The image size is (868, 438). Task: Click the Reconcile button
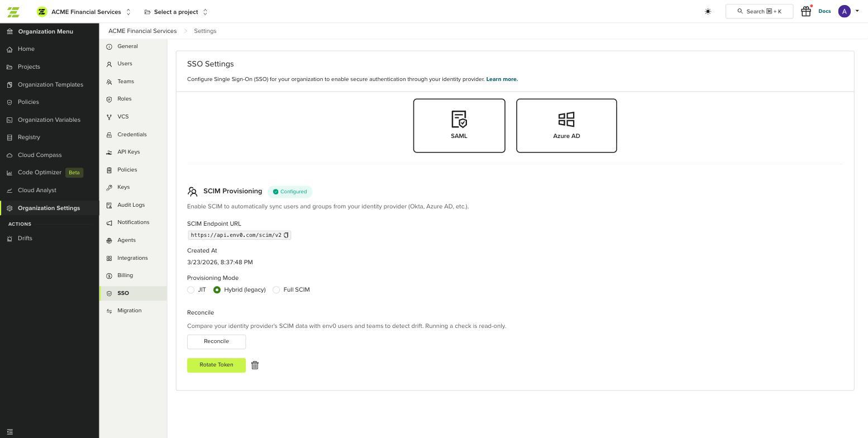click(x=216, y=341)
